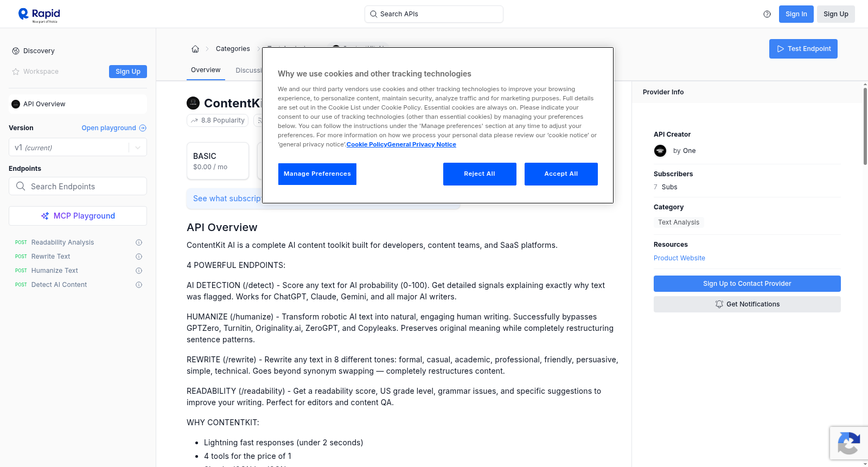Image resolution: width=868 pixels, height=467 pixels.
Task: Select the BASIC pricing plan card
Action: tap(218, 161)
